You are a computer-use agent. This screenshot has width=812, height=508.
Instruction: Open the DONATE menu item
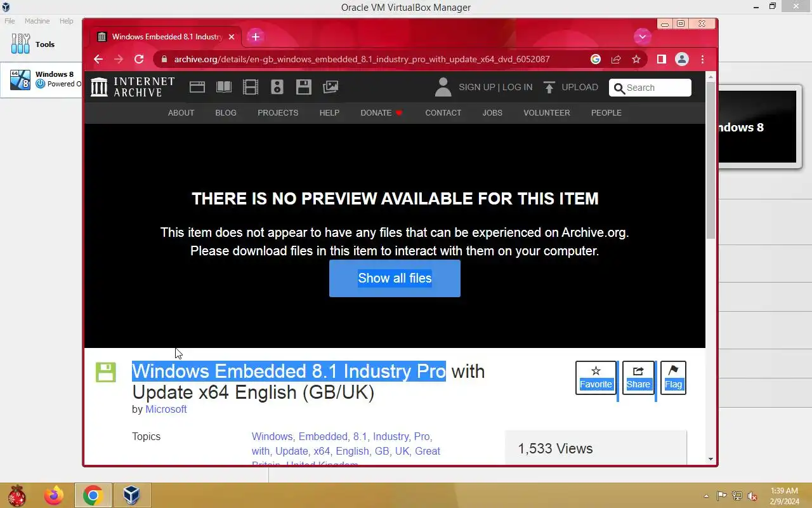pos(381,112)
